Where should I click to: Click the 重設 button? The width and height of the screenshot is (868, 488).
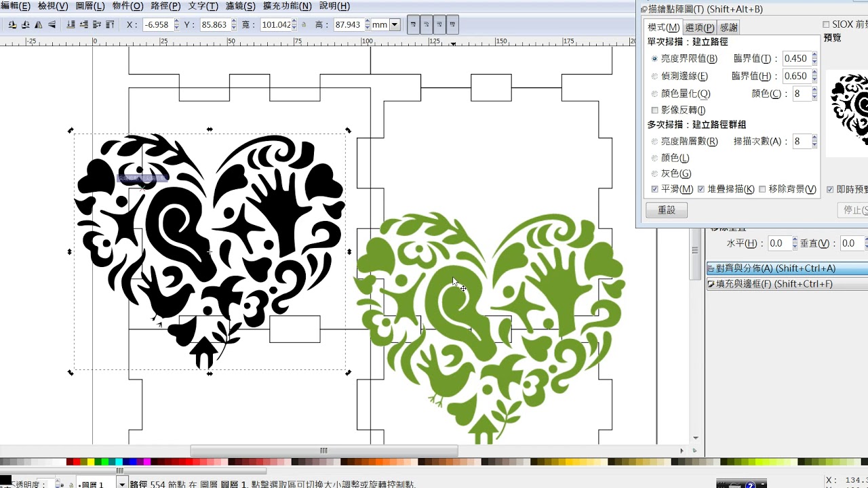(x=666, y=210)
